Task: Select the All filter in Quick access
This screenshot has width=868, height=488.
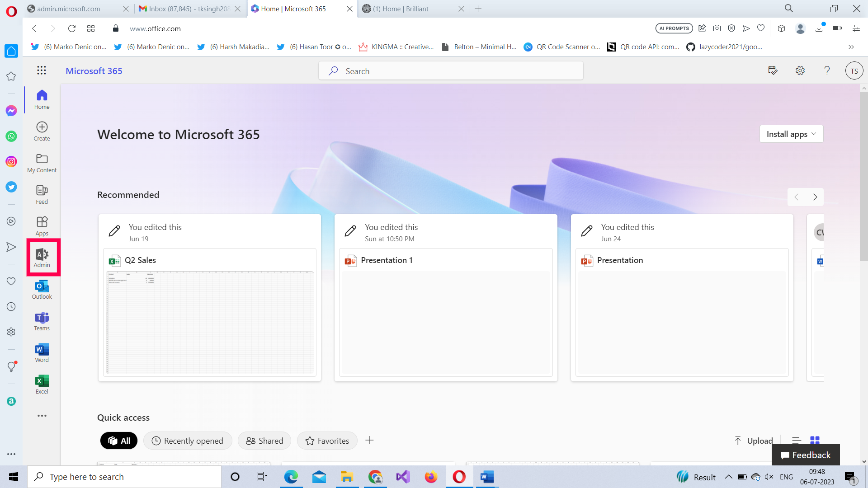Action: pyautogui.click(x=119, y=441)
